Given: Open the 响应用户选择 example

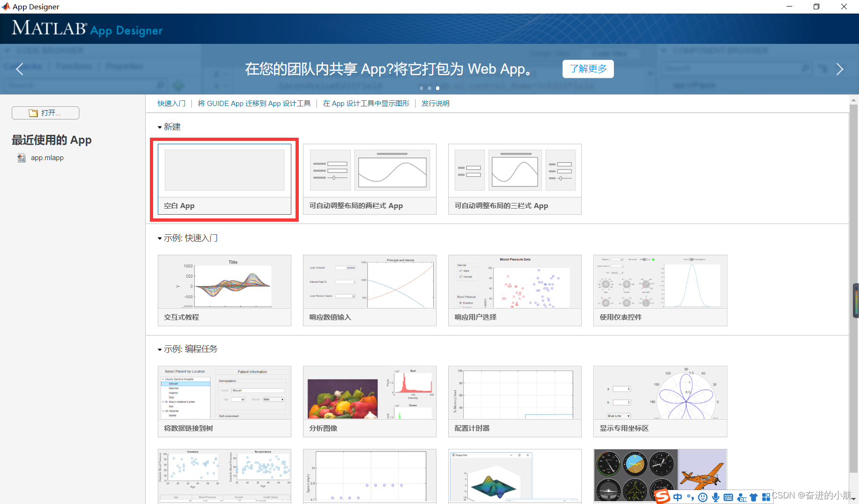Looking at the screenshot, I should tap(515, 290).
